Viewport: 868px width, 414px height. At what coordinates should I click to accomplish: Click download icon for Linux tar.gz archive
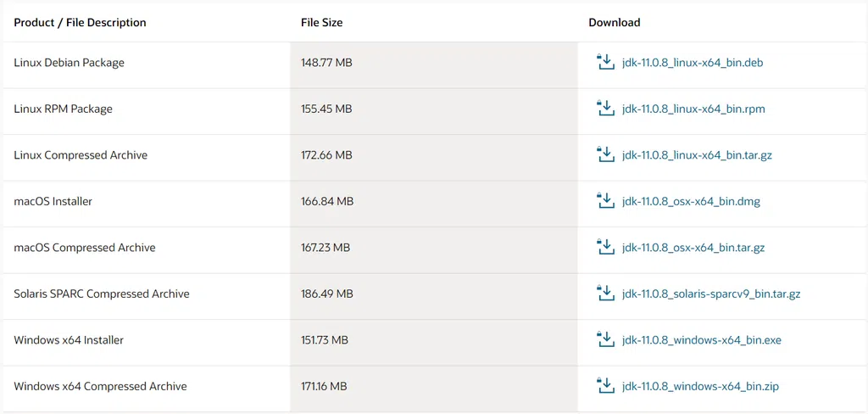(x=605, y=154)
